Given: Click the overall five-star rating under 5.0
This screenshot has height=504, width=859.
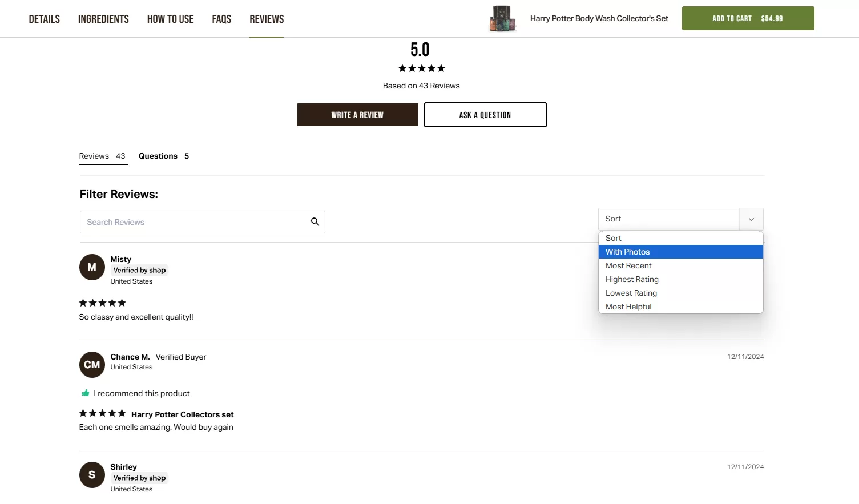Looking at the screenshot, I should pyautogui.click(x=421, y=68).
